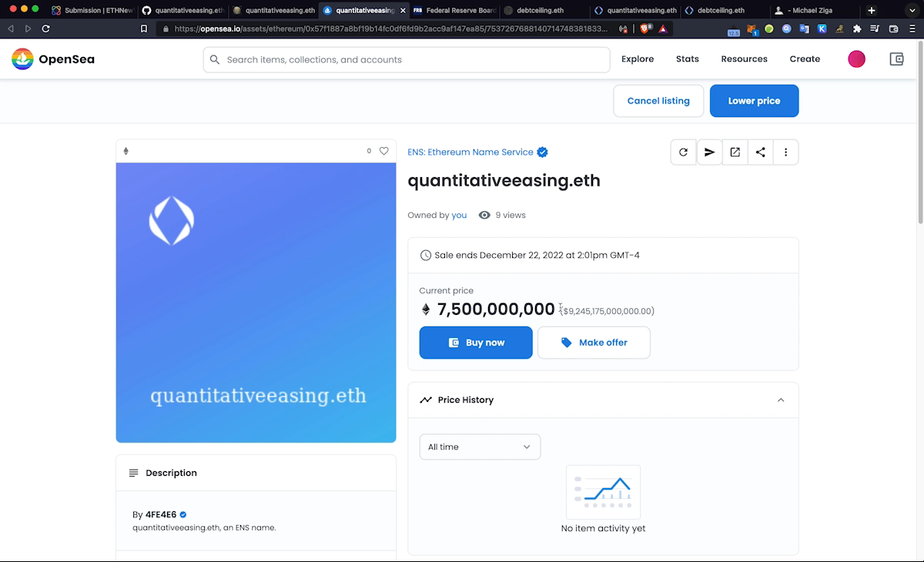
Task: Open the Stats menu
Action: point(688,59)
